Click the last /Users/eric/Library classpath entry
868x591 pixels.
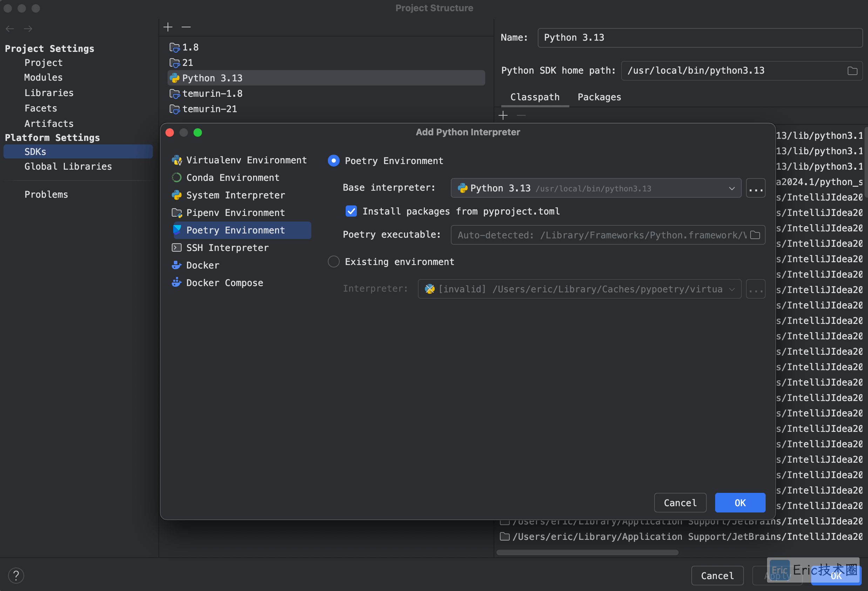680,537
